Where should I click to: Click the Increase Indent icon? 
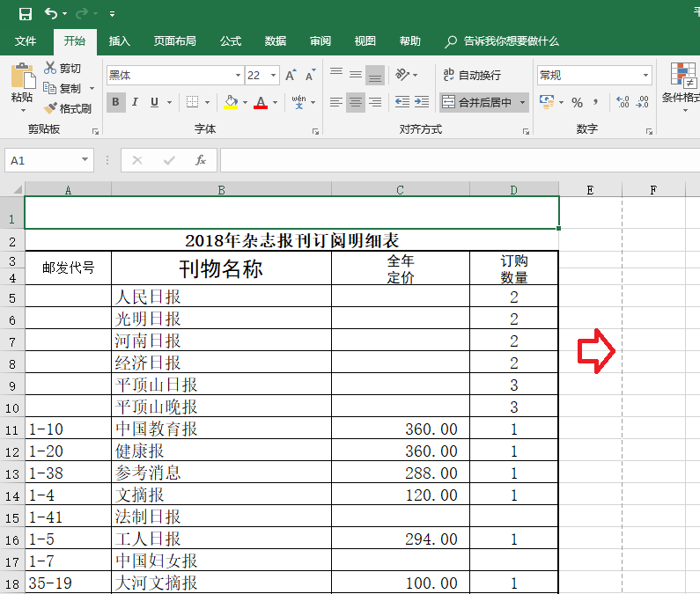pos(422,102)
